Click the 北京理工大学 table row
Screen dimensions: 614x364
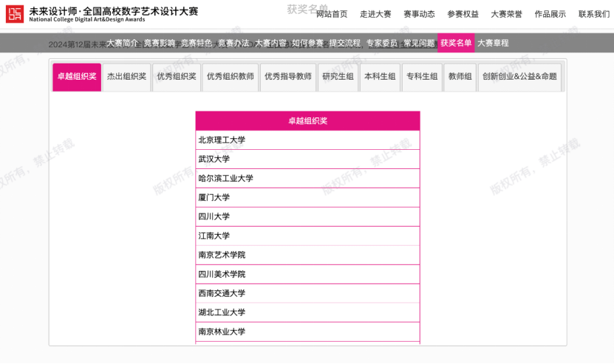[x=307, y=140]
